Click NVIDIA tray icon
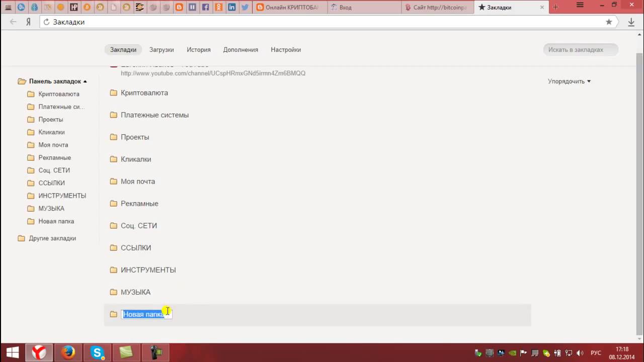 click(x=512, y=353)
